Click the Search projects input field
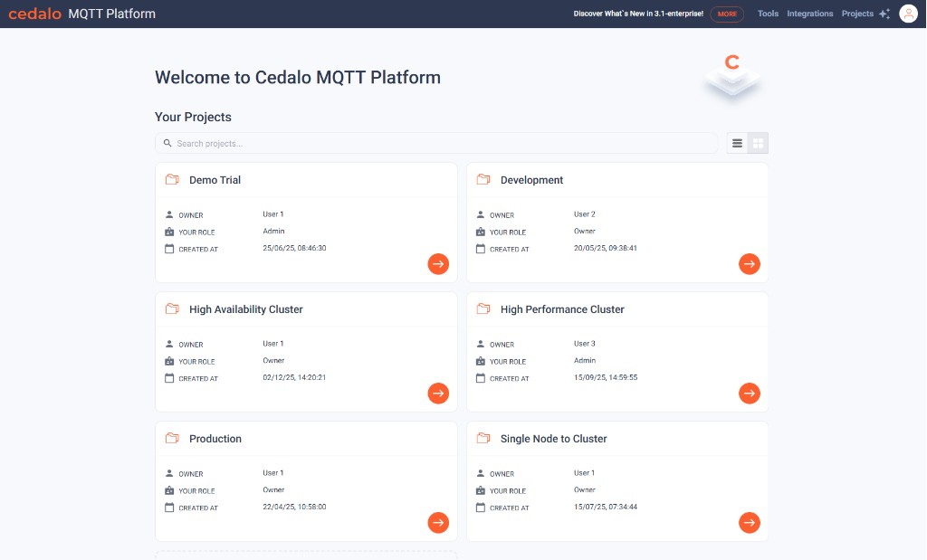Screen dimensions: 927x560 436,143
